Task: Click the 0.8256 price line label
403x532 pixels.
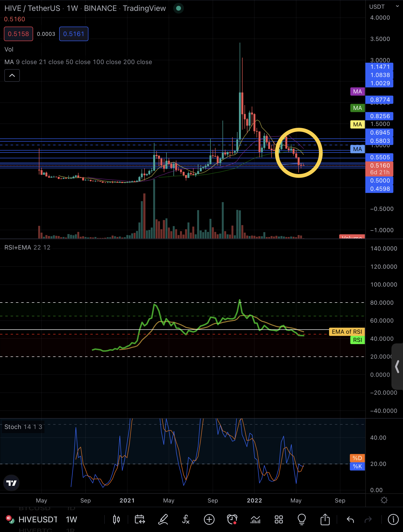Action: point(379,116)
